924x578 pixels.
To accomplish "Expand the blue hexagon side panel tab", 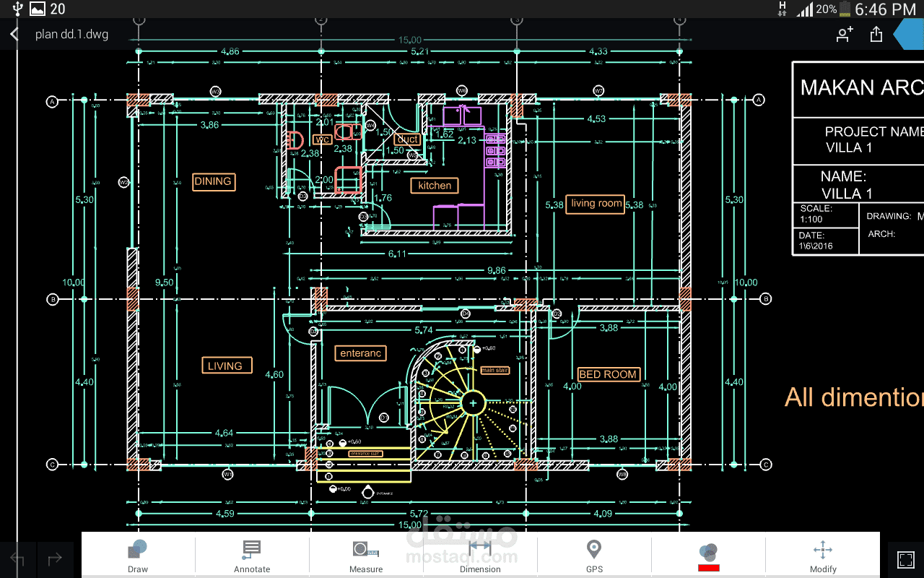I will 909,34.
